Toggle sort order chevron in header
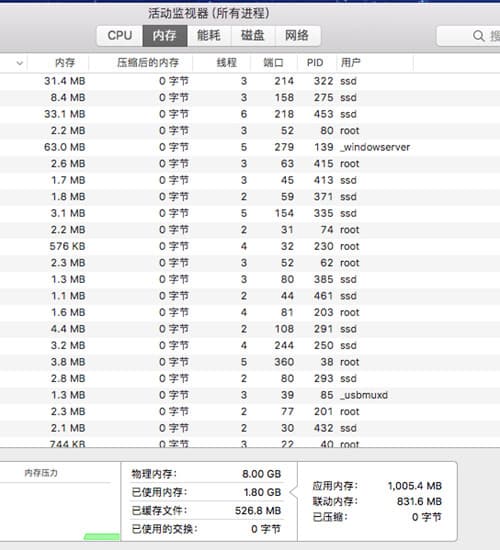This screenshot has height=550, width=500. (20, 63)
